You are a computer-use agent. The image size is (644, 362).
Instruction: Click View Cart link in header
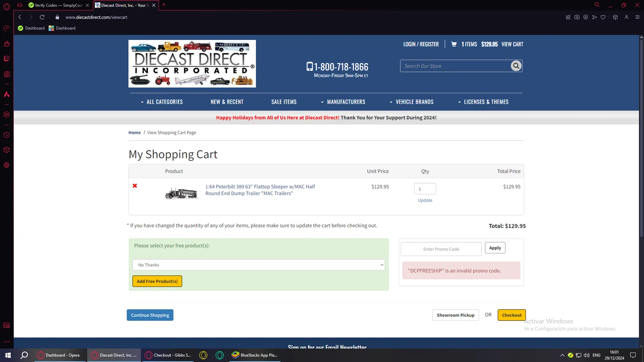[x=512, y=44]
